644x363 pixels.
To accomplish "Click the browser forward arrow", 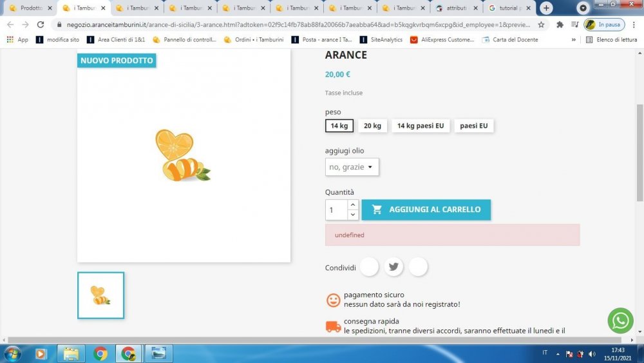I will [26, 25].
